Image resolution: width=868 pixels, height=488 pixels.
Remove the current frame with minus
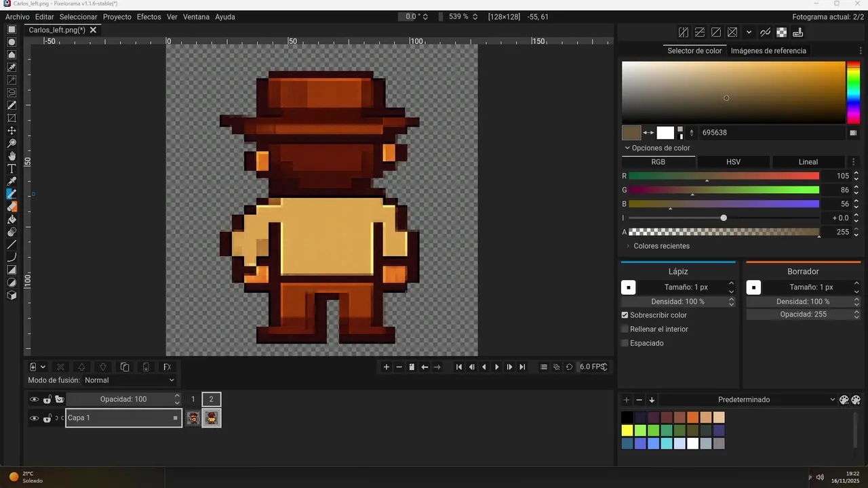(x=399, y=367)
